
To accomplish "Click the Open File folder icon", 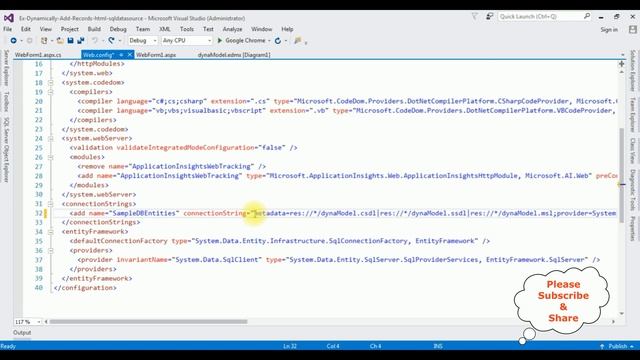I will [x=60, y=40].
